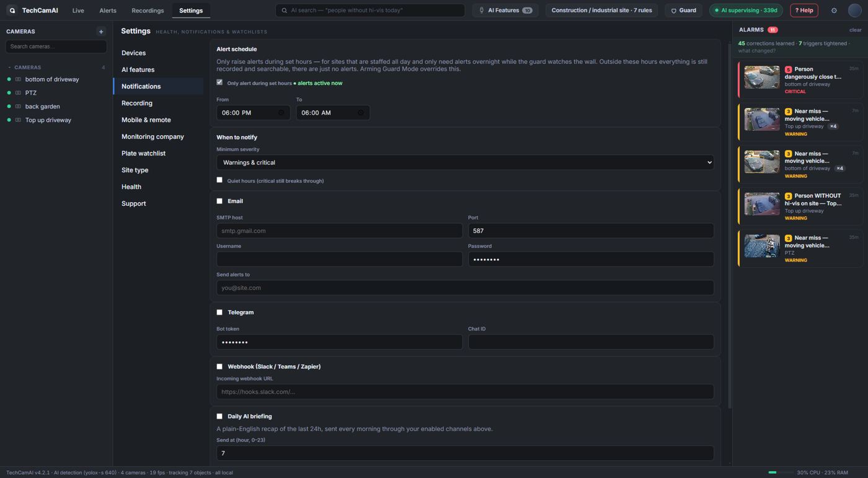The height and width of the screenshot is (478, 868).
Task: Open the Person dangerously close alarm thumbnail
Action: [x=762, y=77]
